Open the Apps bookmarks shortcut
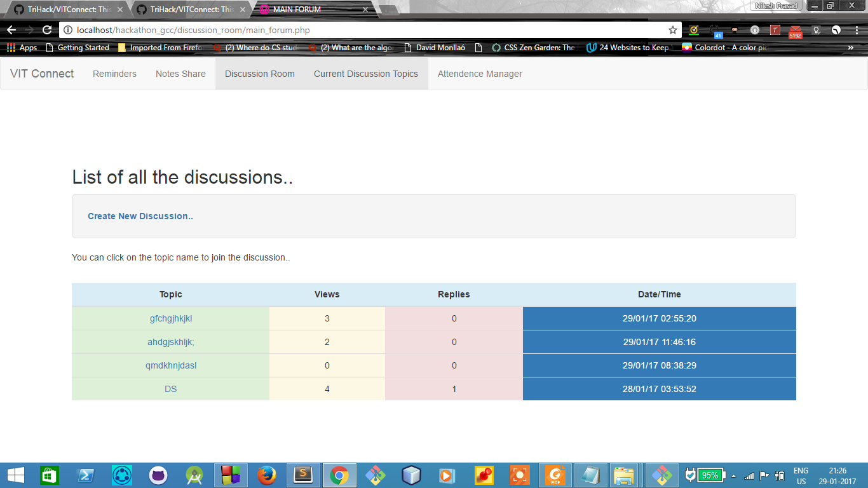The height and width of the screenshot is (488, 868). click(22, 48)
